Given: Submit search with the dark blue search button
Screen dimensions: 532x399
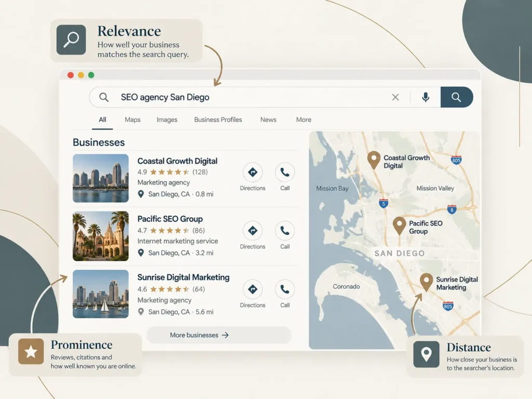Looking at the screenshot, I should 457,97.
